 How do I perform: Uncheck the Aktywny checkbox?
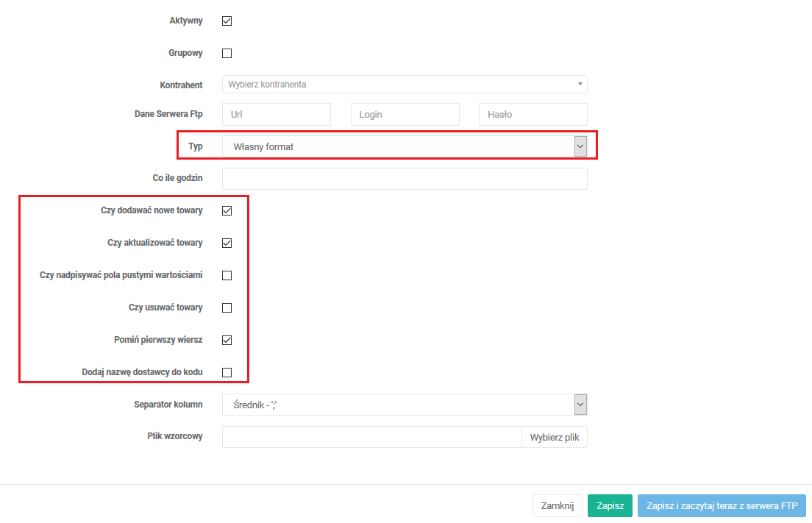[x=227, y=21]
